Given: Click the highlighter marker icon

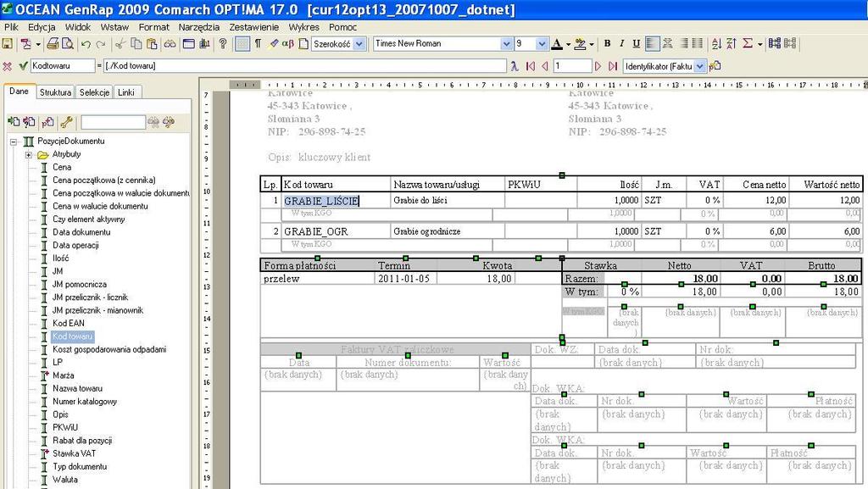Looking at the screenshot, I should click(x=274, y=44).
